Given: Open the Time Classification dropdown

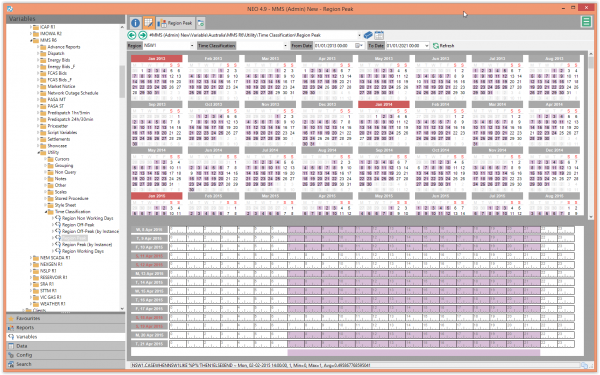Looking at the screenshot, I should (262, 46).
